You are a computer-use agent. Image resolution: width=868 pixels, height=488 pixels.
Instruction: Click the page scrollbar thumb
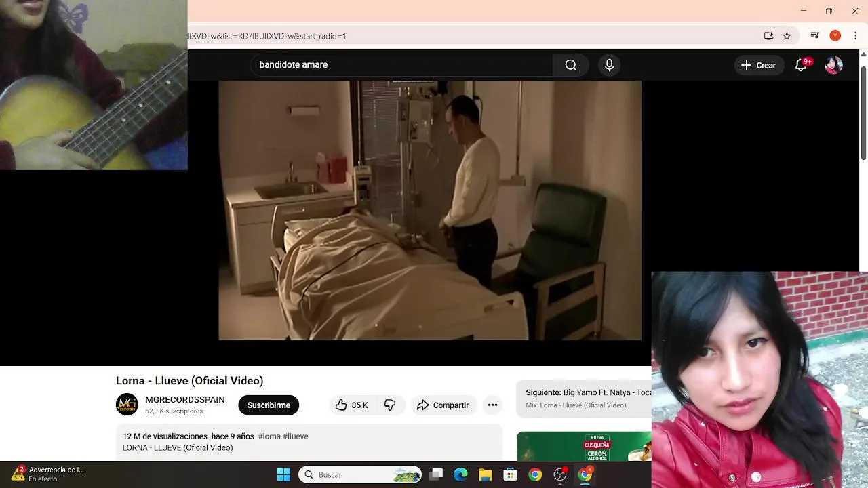(863, 112)
